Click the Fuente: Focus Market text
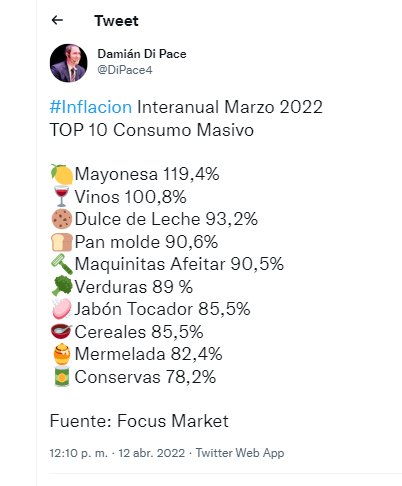The image size is (402, 486). tap(139, 421)
